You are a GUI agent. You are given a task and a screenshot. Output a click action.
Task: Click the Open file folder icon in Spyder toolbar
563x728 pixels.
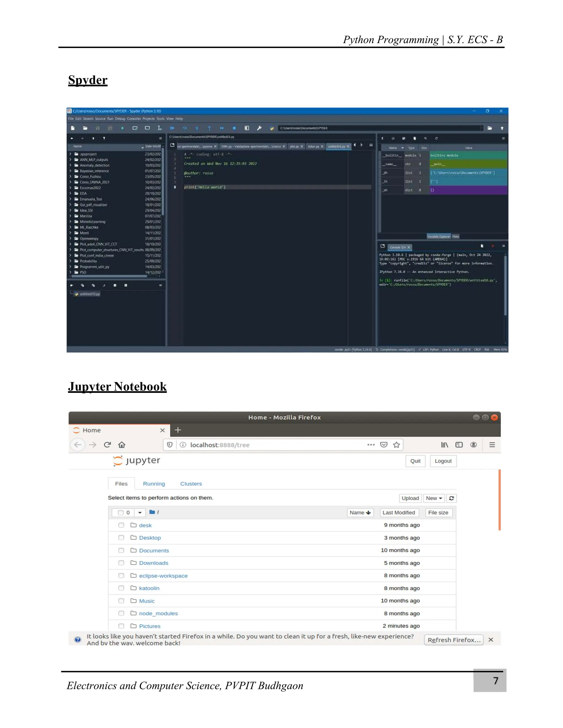[x=85, y=128]
